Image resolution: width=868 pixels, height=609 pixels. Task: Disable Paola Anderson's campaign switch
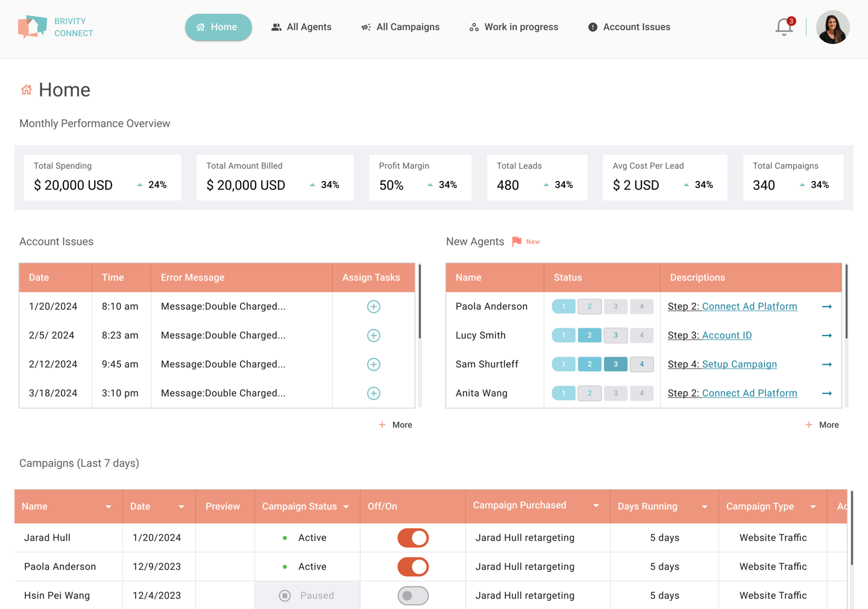coord(413,567)
